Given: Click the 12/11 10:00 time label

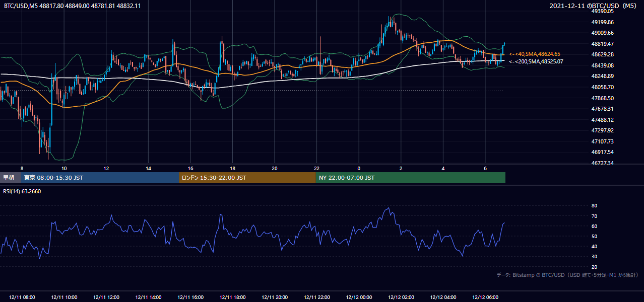Looking at the screenshot, I should pos(64,297).
